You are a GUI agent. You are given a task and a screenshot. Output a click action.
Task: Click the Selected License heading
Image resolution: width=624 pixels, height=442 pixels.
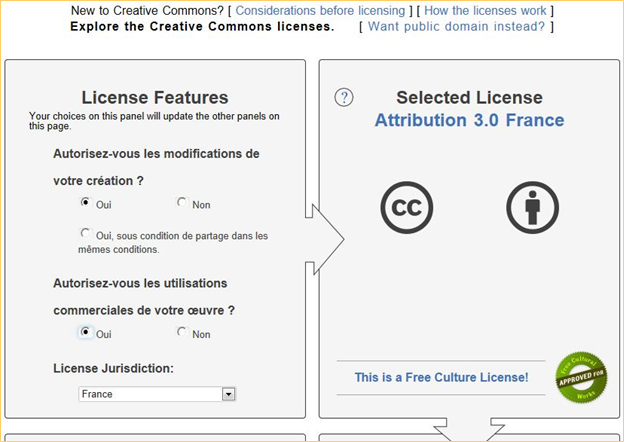pos(470,97)
